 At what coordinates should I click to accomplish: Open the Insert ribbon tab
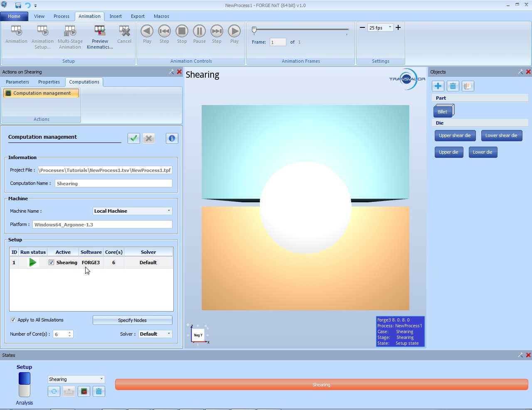click(116, 16)
